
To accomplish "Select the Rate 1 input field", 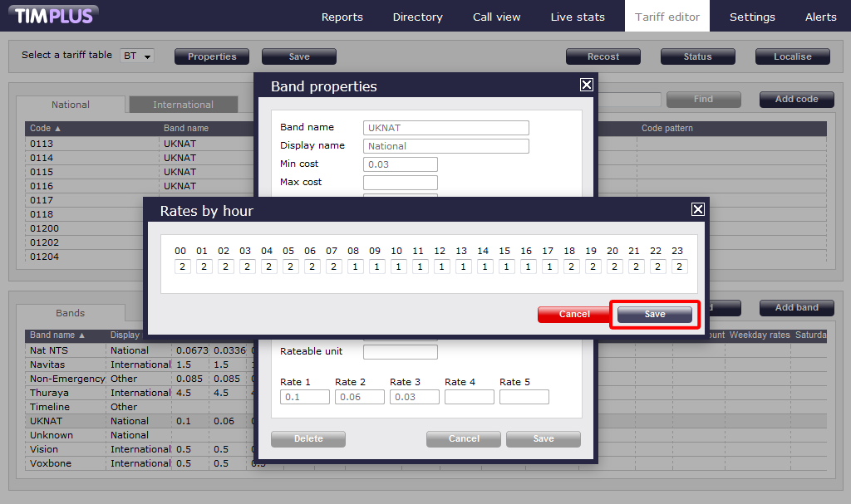I will point(304,397).
